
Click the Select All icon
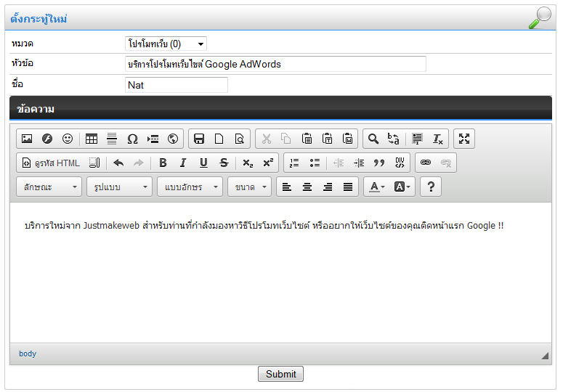[417, 139]
